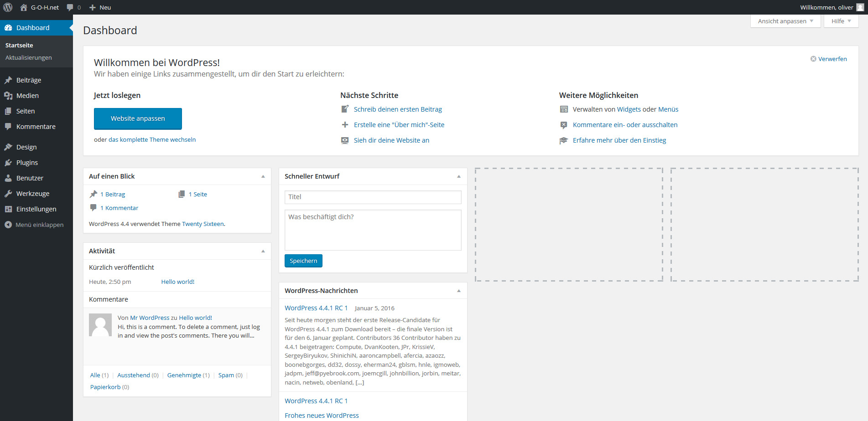Click the Design brush icon in sidebar

8,147
